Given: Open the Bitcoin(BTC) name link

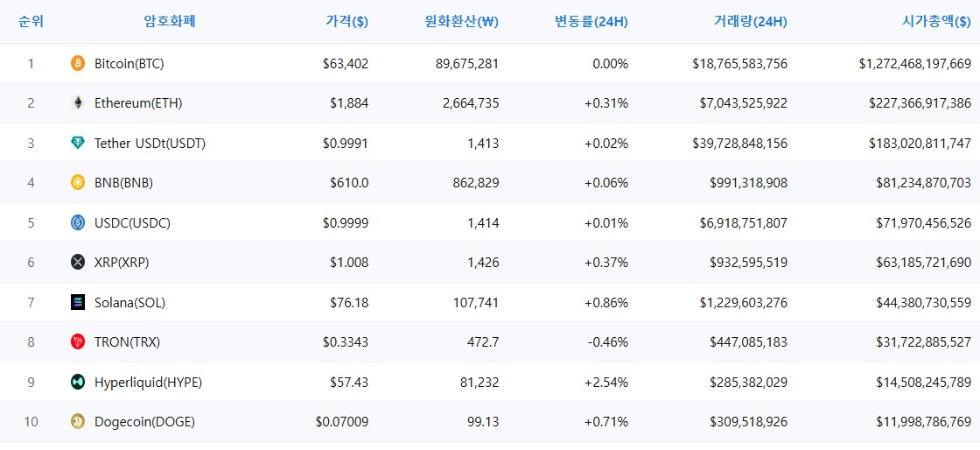Looking at the screenshot, I should (129, 63).
